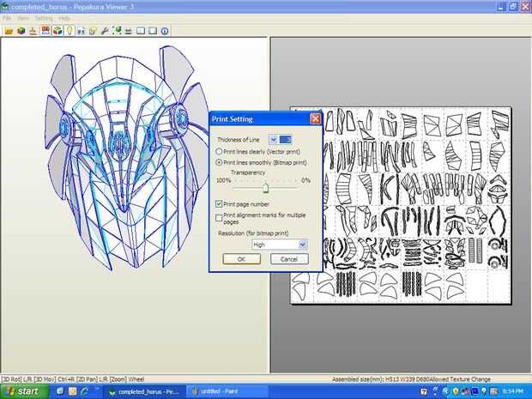Click the yellow shield tray icon
This screenshot has width=532, height=399.
(456, 391)
